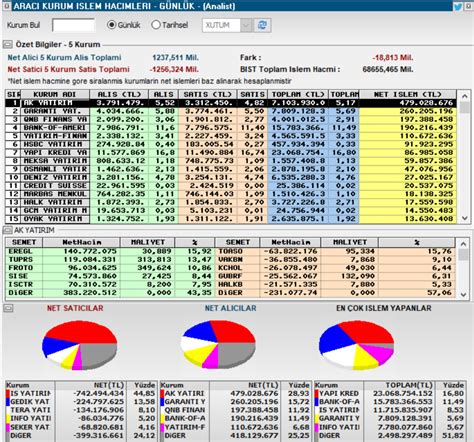Click HALKB in the sold stocks list
This screenshot has width=474, height=442.
tap(230, 285)
